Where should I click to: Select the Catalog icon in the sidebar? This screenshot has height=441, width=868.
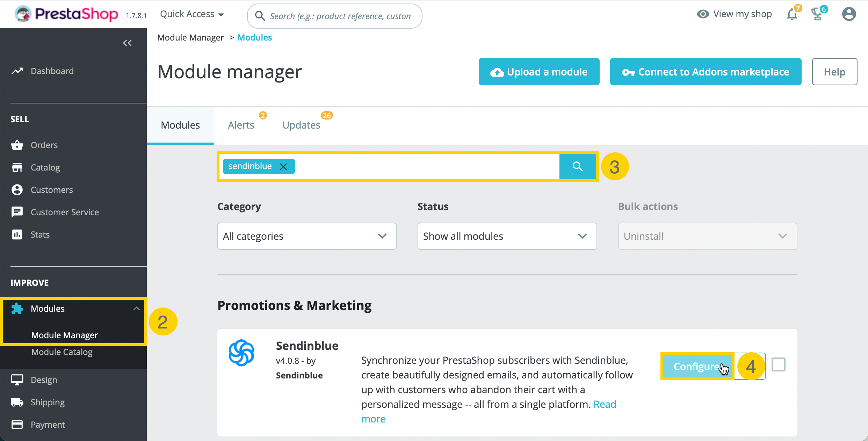[17, 167]
